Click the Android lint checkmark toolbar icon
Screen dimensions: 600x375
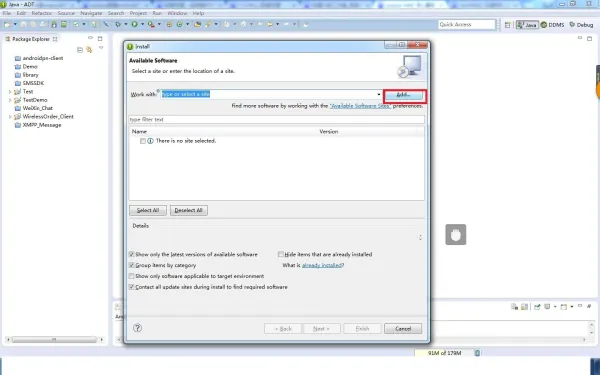coord(76,24)
